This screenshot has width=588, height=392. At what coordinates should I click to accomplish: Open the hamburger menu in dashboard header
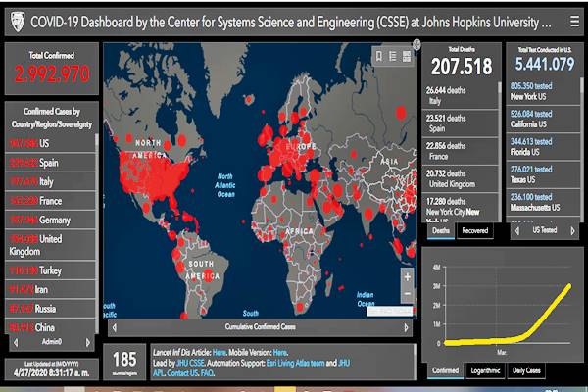click(x=574, y=22)
